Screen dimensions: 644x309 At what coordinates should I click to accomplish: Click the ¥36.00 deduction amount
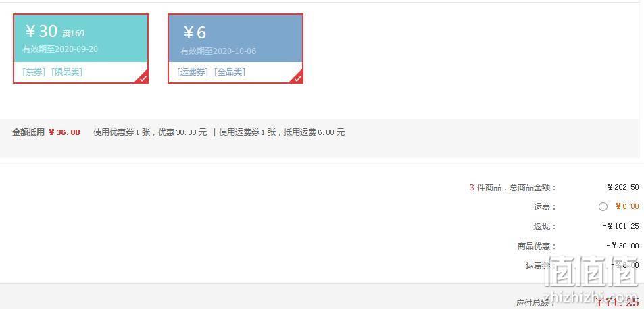click(x=64, y=132)
